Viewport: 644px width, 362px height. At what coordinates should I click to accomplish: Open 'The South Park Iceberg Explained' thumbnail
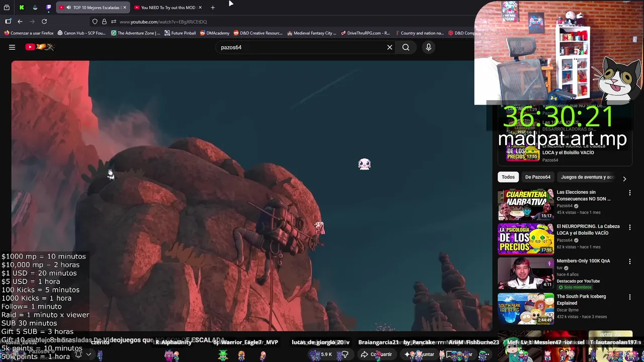click(x=526, y=309)
